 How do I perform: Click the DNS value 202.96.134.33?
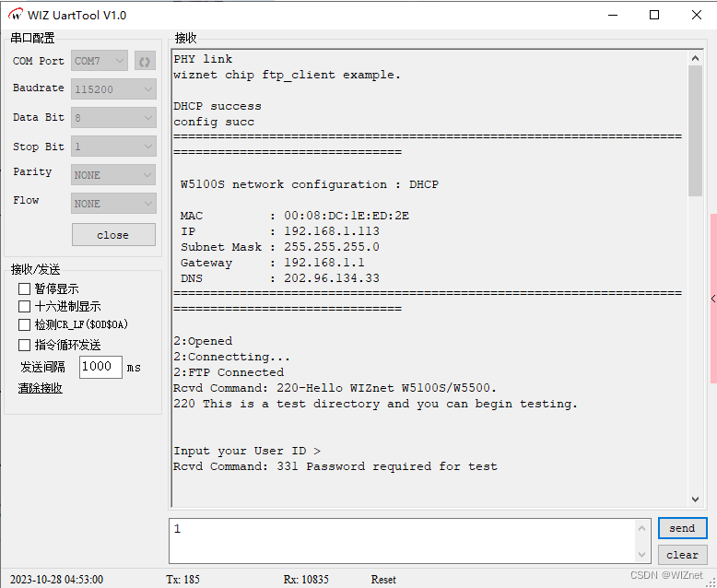[332, 278]
